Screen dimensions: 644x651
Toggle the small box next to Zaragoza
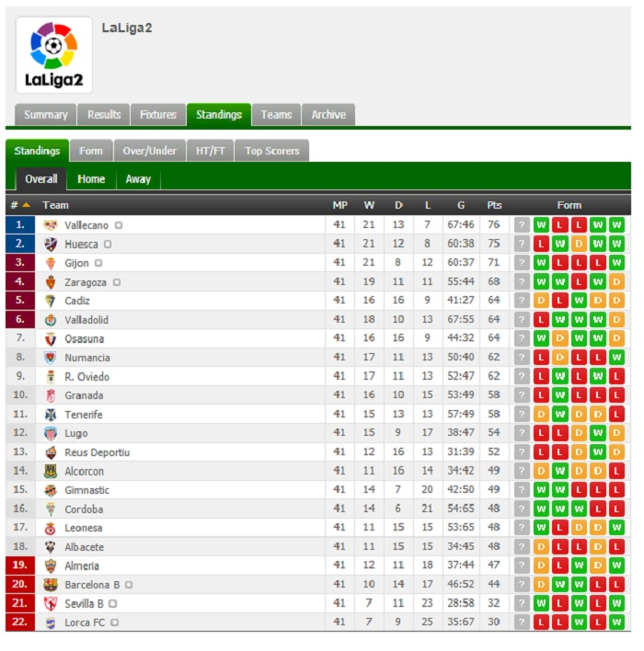click(117, 282)
